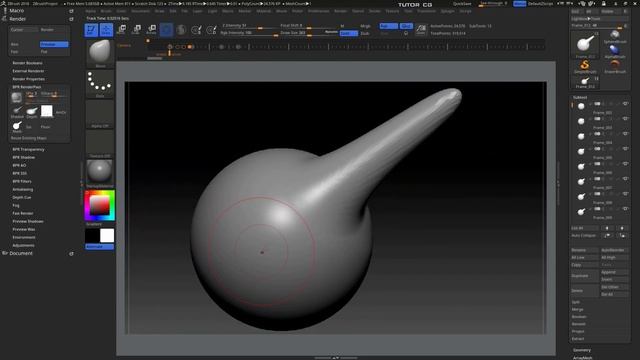
Task: Adjust the Draw Size slider
Action: pos(309,33)
